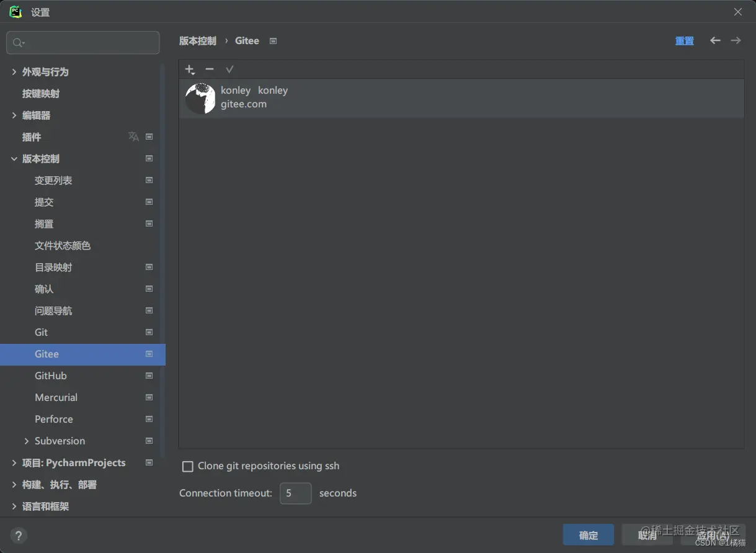756x553 pixels.
Task: Click 取消 to cancel settings
Action: pyautogui.click(x=647, y=535)
